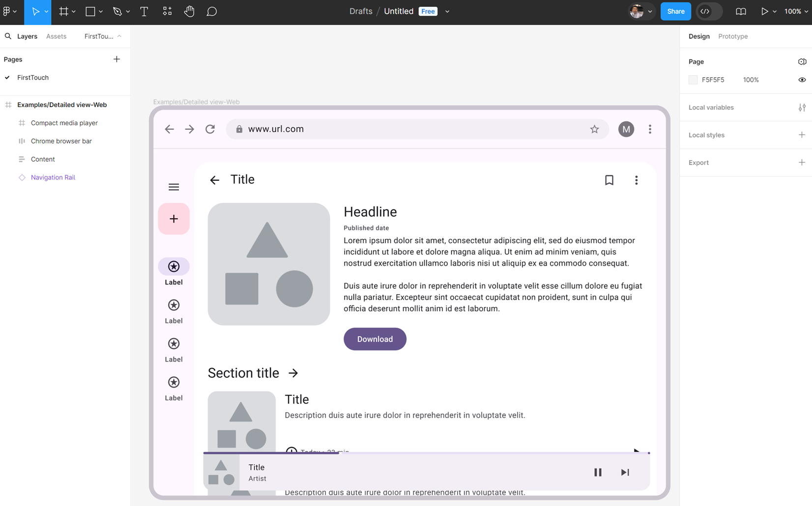The image size is (812, 506).
Task: Select the Text tool
Action: [144, 11]
